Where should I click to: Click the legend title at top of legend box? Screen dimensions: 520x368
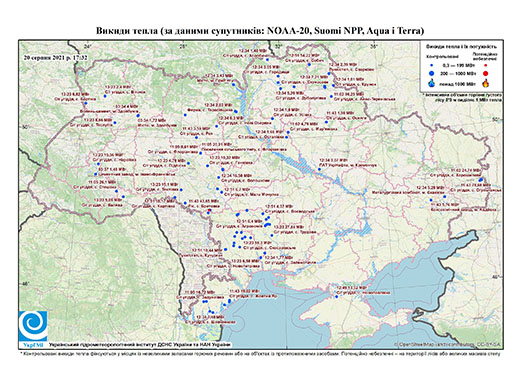(462, 46)
